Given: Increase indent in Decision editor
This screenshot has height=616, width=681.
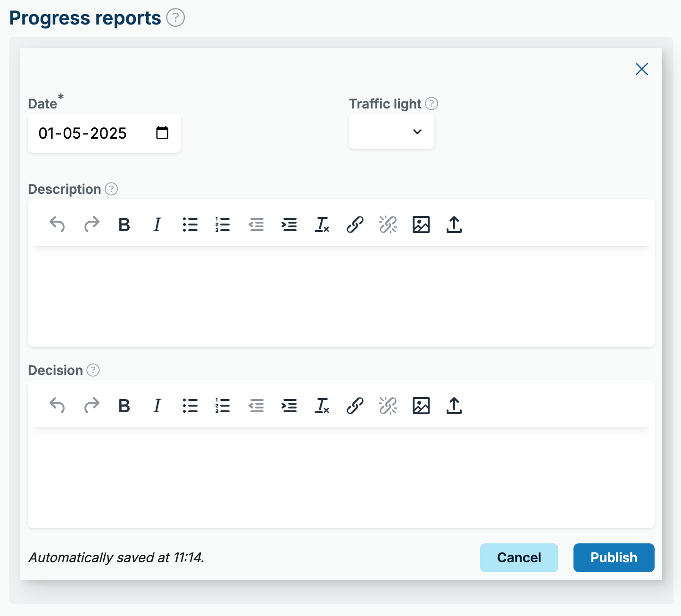Looking at the screenshot, I should click(289, 406).
